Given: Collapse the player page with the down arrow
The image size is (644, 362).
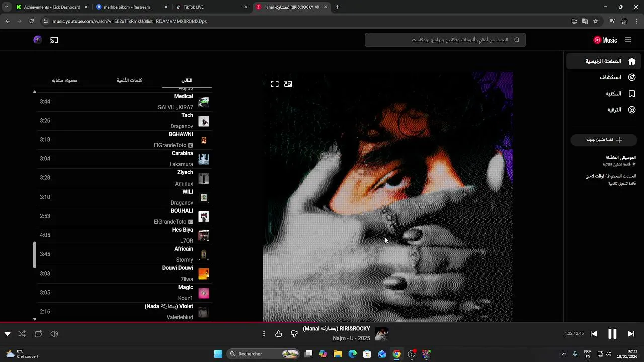Looking at the screenshot, I should (7, 334).
